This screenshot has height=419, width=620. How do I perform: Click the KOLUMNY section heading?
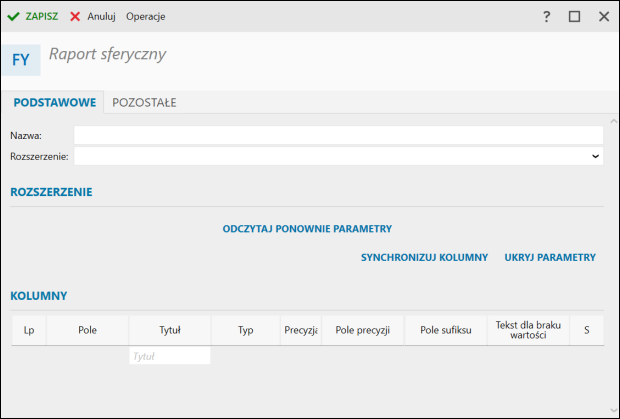pos(39,296)
